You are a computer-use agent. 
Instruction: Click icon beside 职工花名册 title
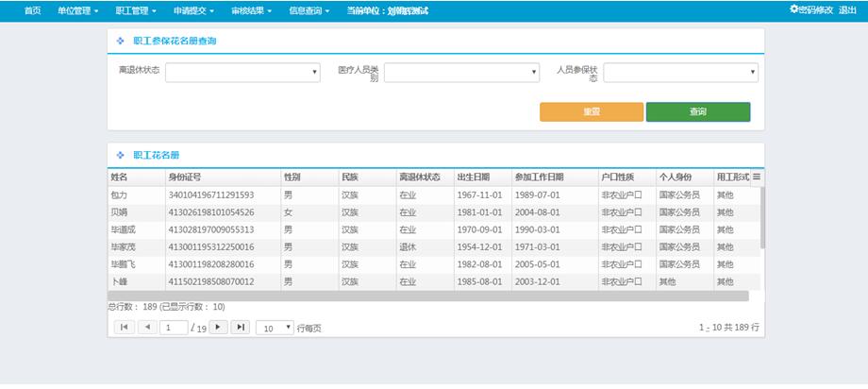[120, 155]
